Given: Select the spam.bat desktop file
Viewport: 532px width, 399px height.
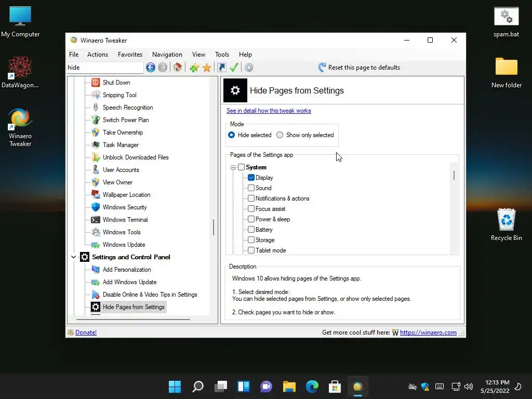Looking at the screenshot, I should 506,22.
